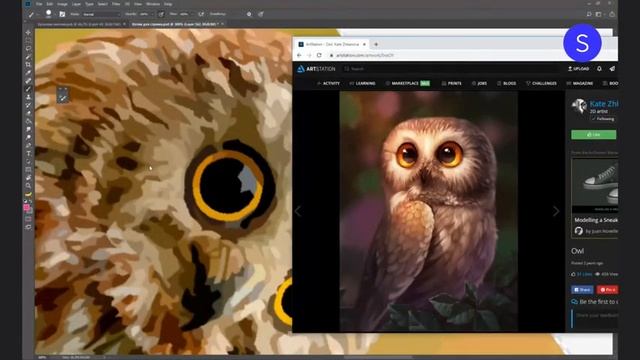Switch to the first Photoshop document tab

(x=80, y=24)
